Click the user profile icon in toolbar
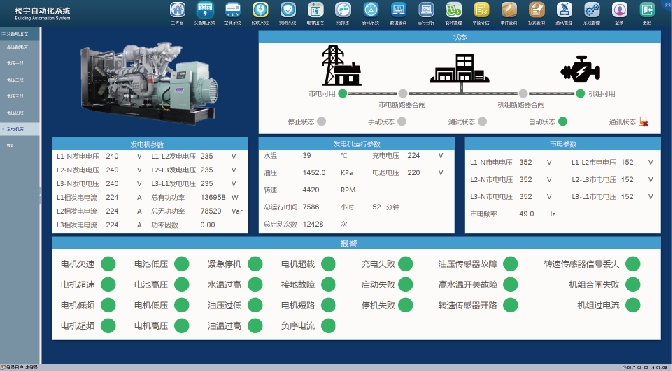The height and width of the screenshot is (371, 672). (619, 9)
